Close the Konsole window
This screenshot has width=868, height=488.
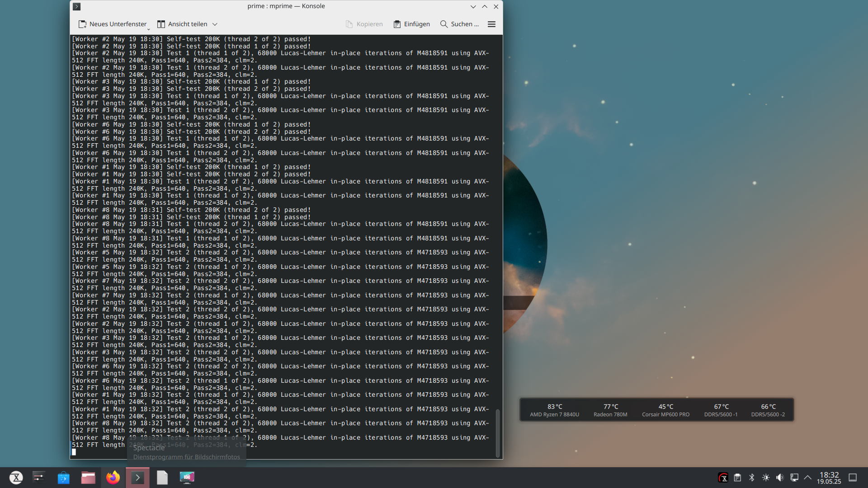tap(496, 6)
